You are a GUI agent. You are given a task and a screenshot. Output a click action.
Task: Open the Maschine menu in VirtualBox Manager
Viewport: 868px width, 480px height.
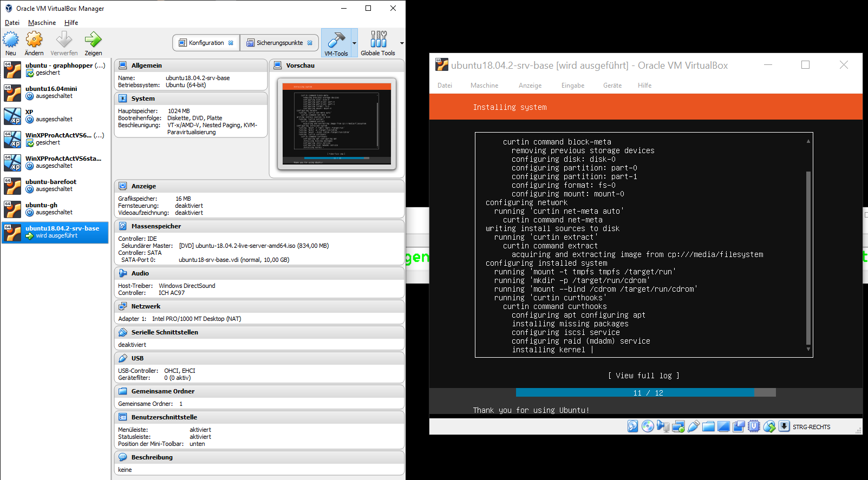(42, 23)
